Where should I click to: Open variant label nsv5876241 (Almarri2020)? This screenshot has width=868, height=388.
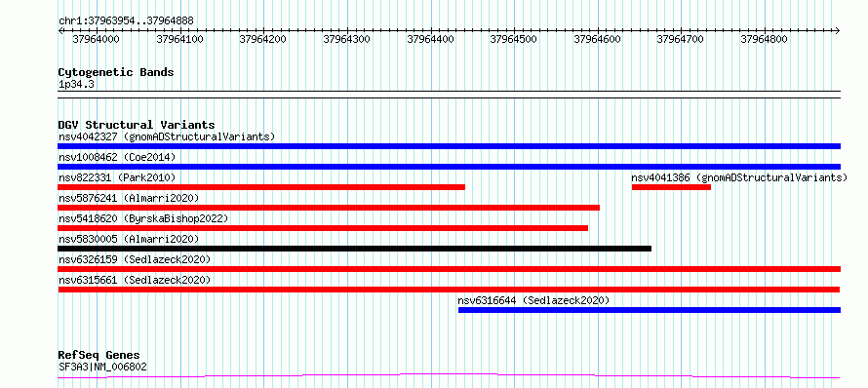click(129, 198)
